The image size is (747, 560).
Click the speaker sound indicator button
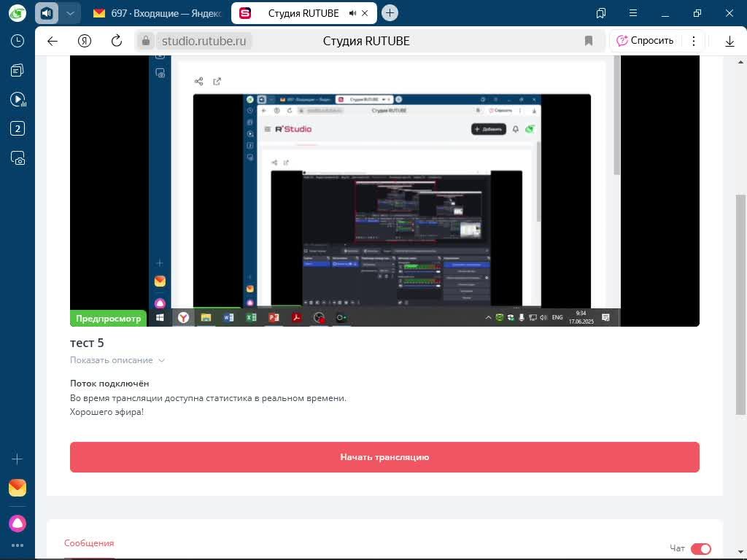tap(47, 13)
